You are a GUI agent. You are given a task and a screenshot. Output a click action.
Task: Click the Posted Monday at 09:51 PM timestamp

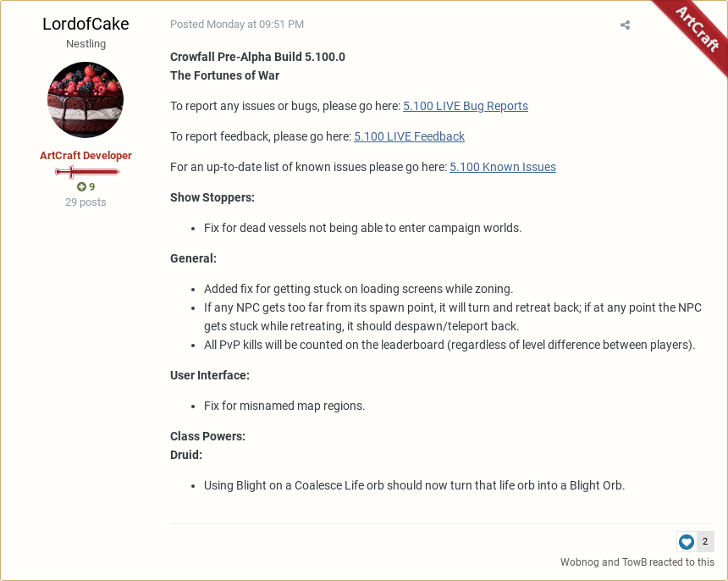[x=237, y=25]
